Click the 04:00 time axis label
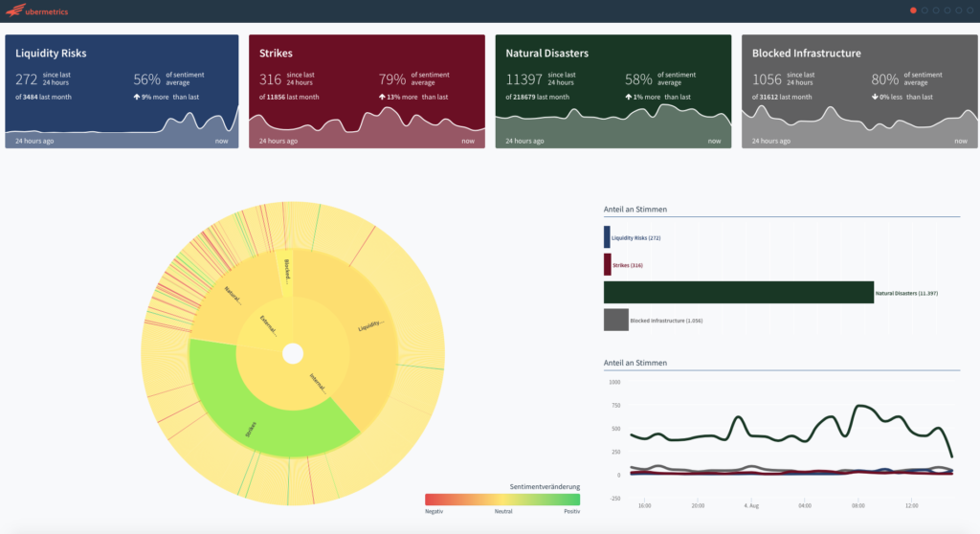The width and height of the screenshot is (980, 534). coord(804,505)
